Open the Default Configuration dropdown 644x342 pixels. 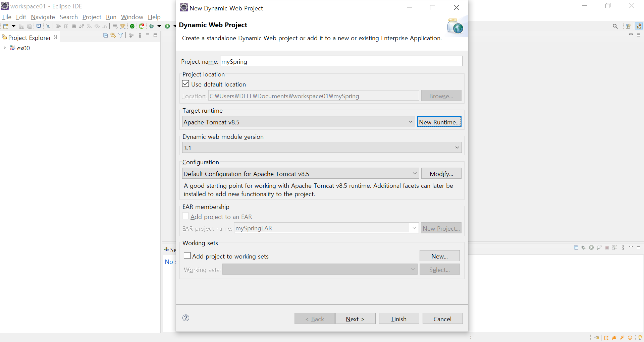tap(301, 173)
